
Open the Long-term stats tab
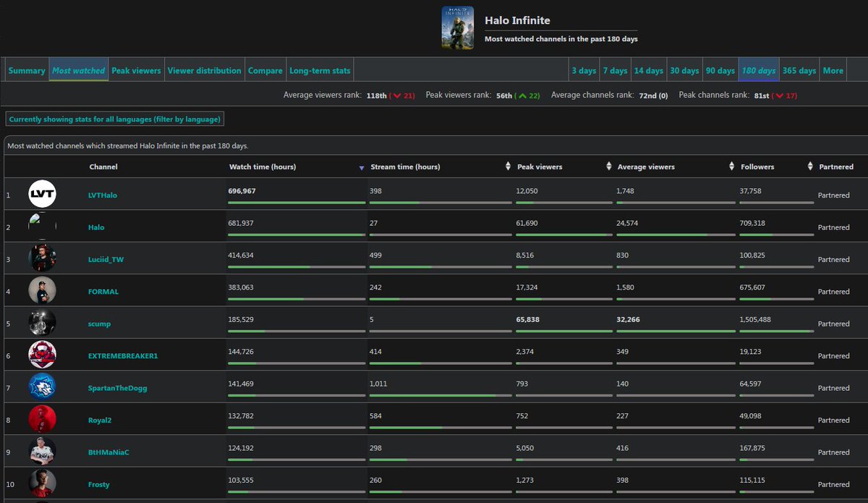coord(320,70)
